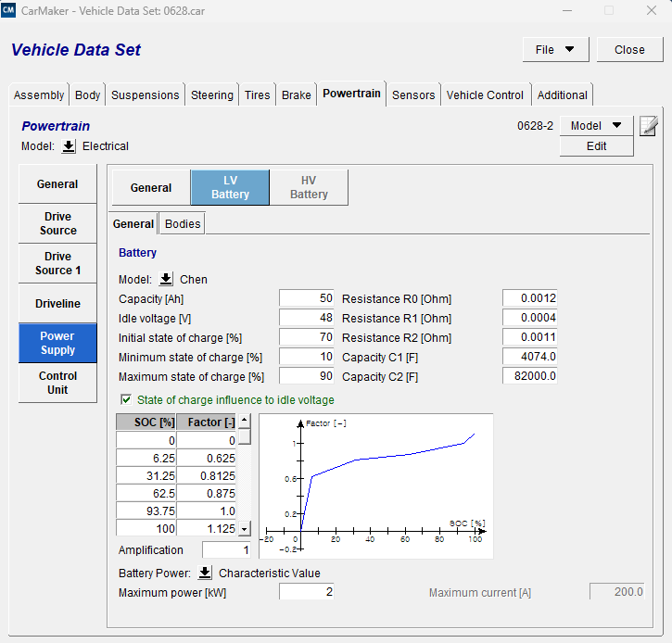Click the CarMaker app icon in title bar
The width and height of the screenshot is (672, 643).
coord(8,10)
